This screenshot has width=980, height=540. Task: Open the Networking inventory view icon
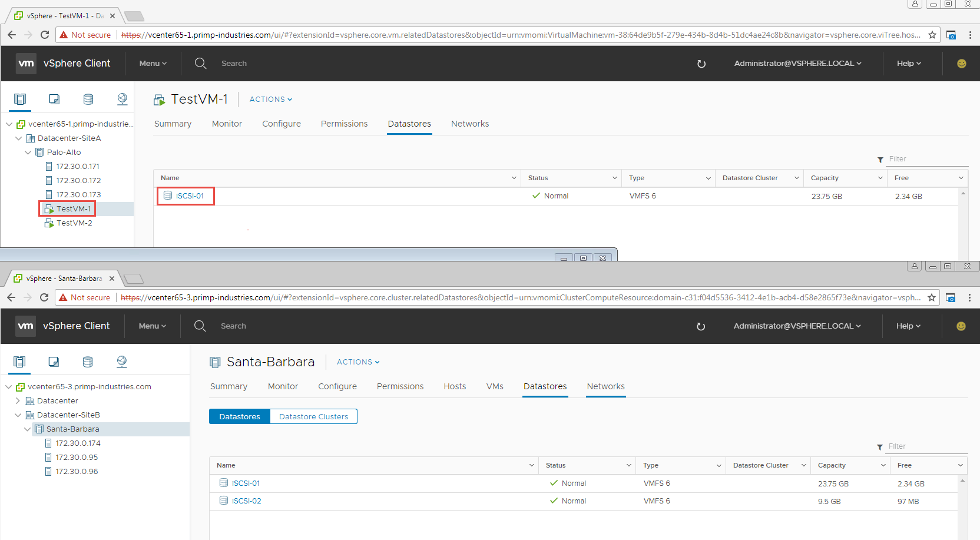tap(122, 99)
